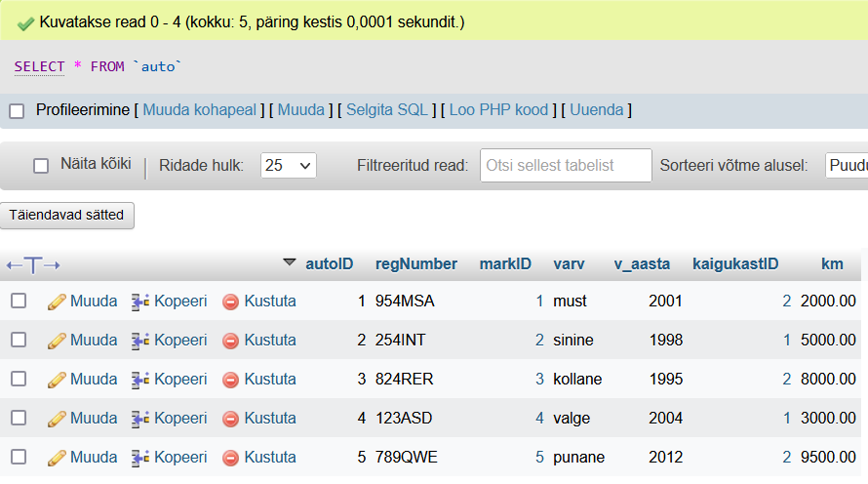
Task: Click the red delete icon for row 954MSA
Action: (230, 302)
